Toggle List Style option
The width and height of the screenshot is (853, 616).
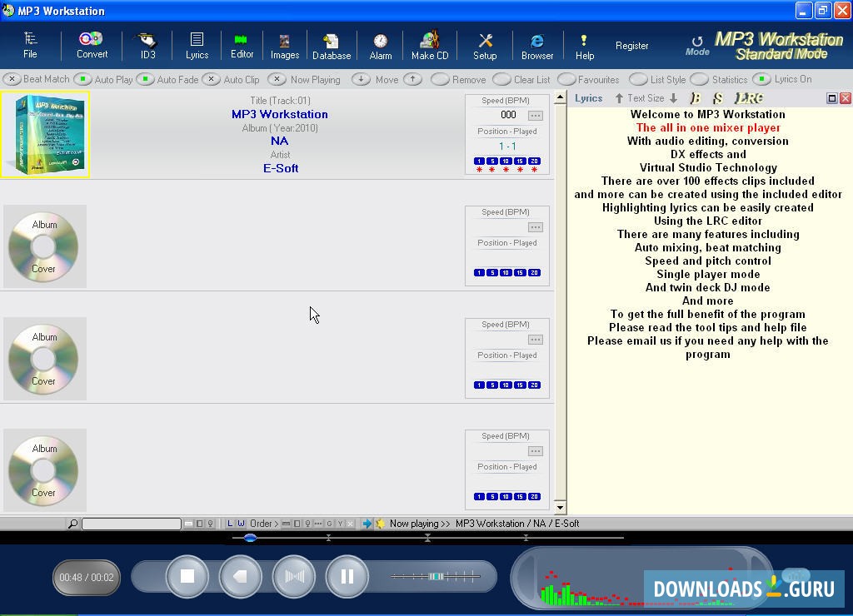click(638, 79)
